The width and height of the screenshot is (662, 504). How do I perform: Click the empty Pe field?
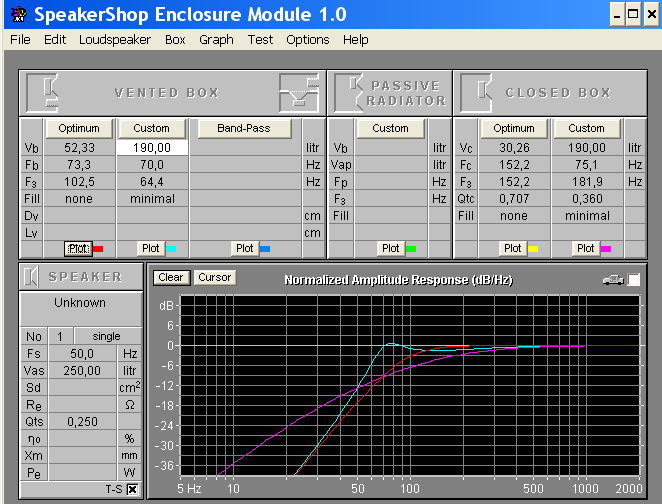point(82,472)
